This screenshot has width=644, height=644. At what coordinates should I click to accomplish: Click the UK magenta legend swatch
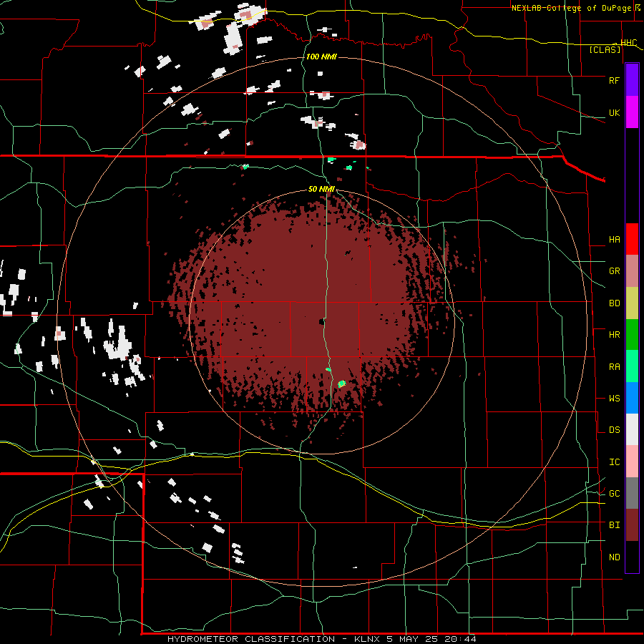632,112
